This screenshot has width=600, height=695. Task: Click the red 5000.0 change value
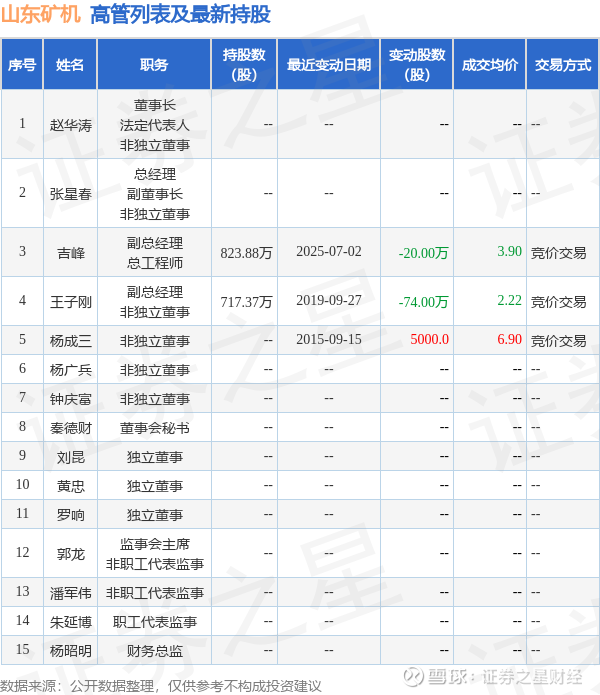(429, 340)
